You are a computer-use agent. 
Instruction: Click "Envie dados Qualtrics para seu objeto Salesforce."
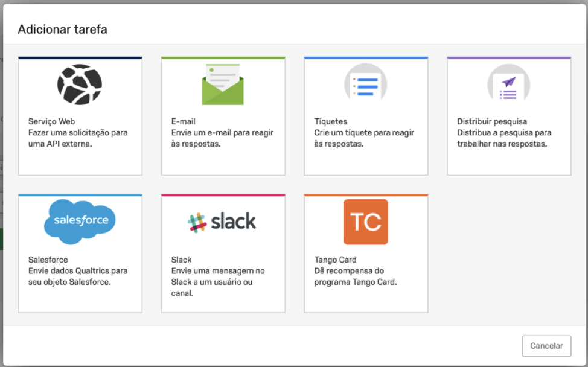(x=78, y=276)
